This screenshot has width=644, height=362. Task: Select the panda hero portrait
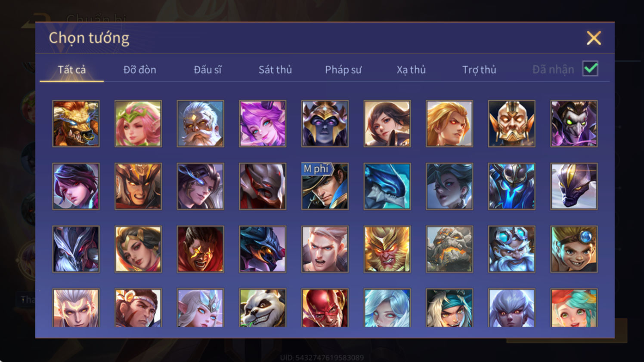click(x=263, y=308)
